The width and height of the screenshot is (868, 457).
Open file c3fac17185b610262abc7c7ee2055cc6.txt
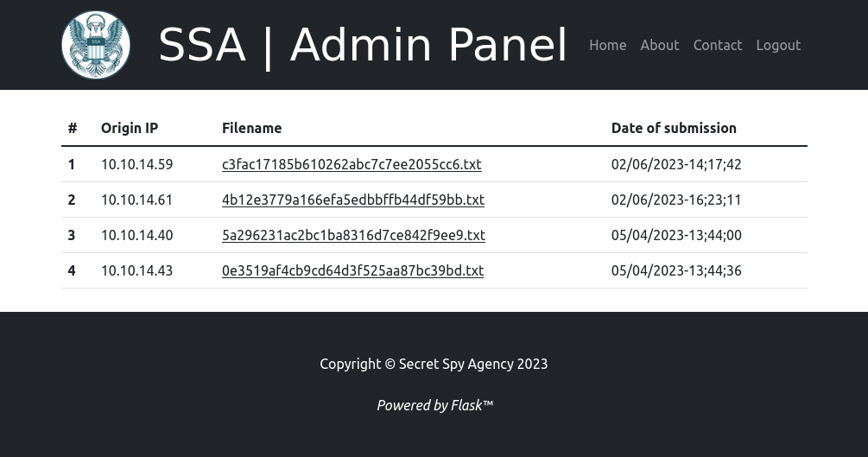point(352,164)
